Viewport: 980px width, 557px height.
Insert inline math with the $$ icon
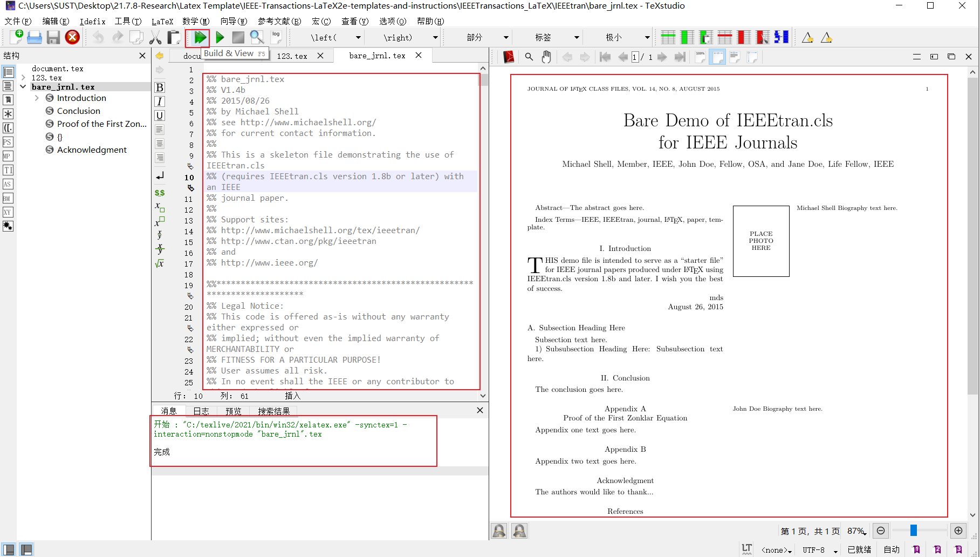pos(159,192)
